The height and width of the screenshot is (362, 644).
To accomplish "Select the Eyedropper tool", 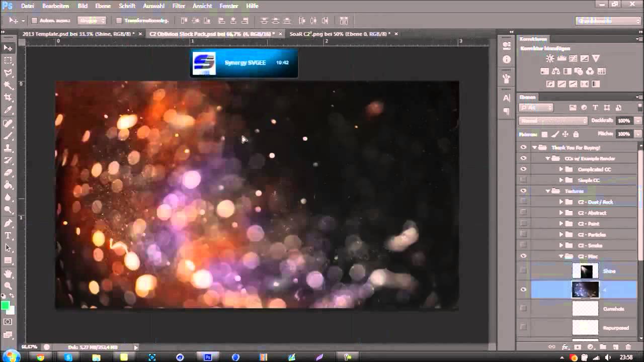I will pyautogui.click(x=8, y=110).
